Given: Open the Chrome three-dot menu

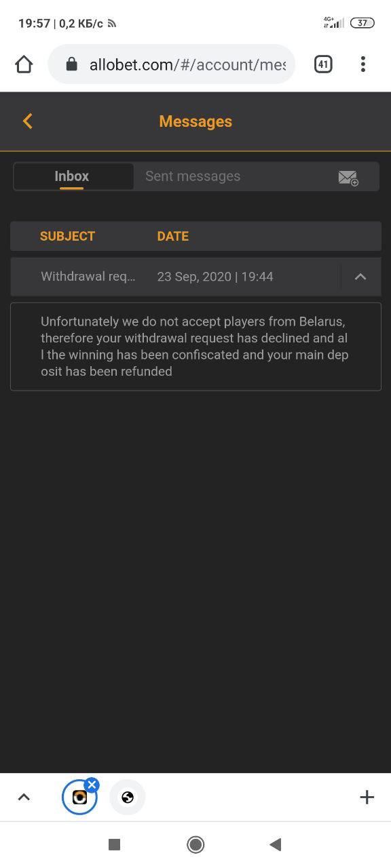Looking at the screenshot, I should (x=363, y=64).
